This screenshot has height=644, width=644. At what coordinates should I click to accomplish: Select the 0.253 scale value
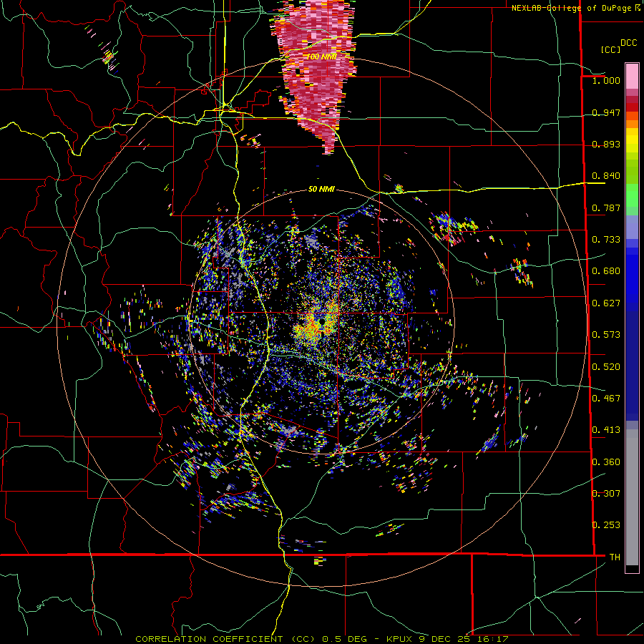(x=606, y=525)
